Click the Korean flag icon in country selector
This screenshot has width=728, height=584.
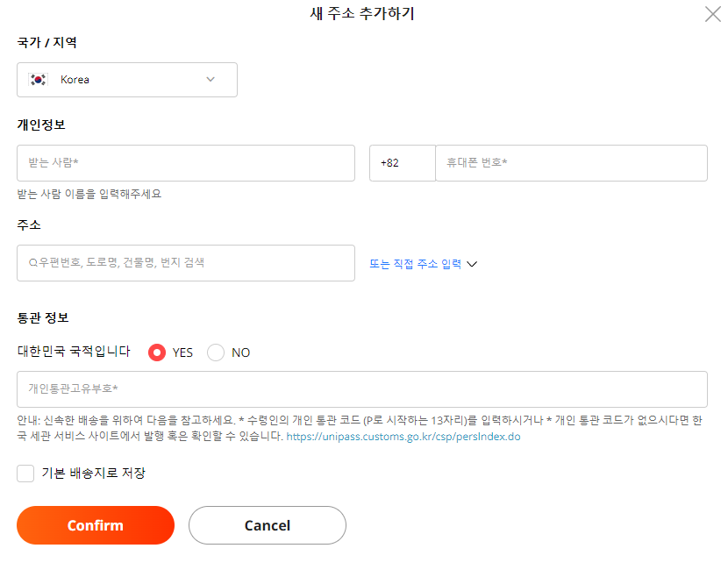38,79
